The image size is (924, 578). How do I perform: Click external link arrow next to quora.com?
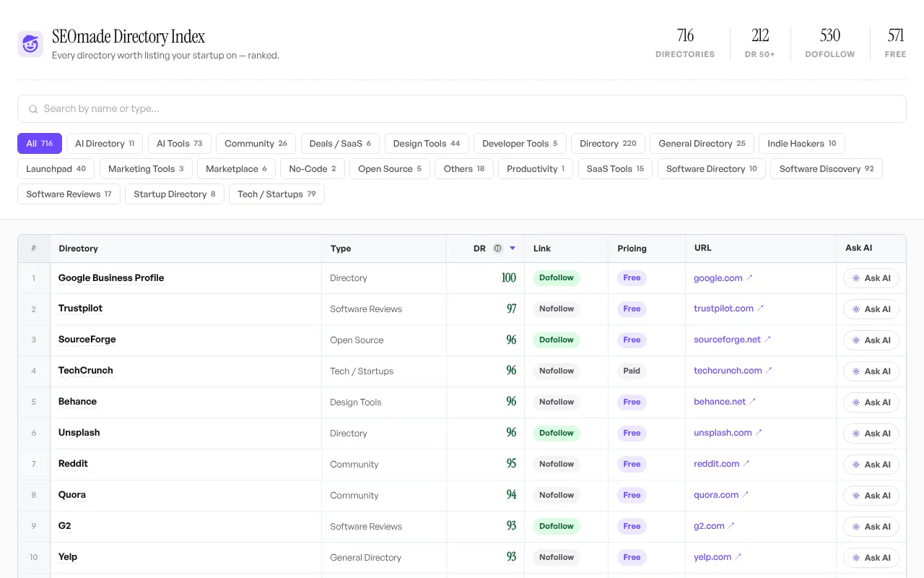(745, 495)
